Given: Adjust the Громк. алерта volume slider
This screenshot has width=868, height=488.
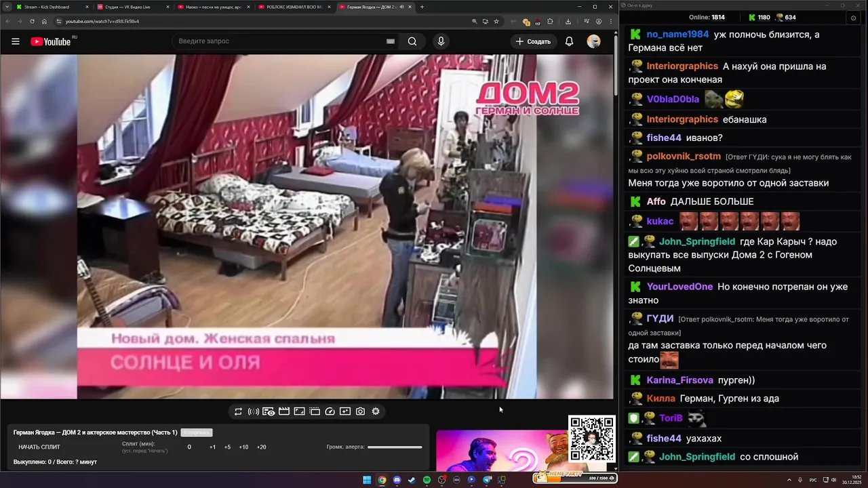Looking at the screenshot, I should [395, 447].
